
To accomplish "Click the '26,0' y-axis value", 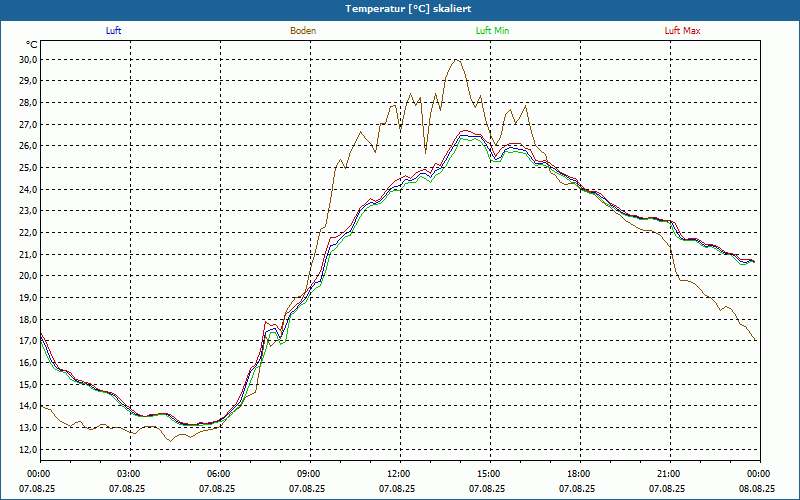I will click(x=29, y=146).
